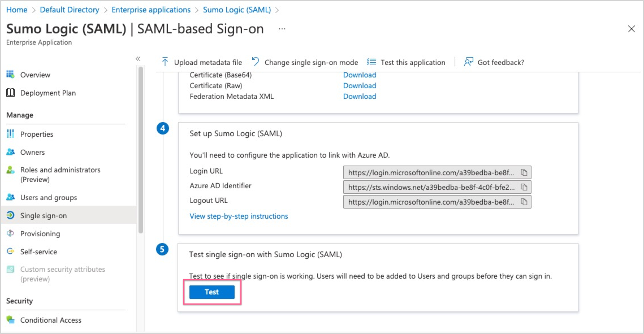
Task: Click Upload metadata file in toolbar
Action: [202, 62]
